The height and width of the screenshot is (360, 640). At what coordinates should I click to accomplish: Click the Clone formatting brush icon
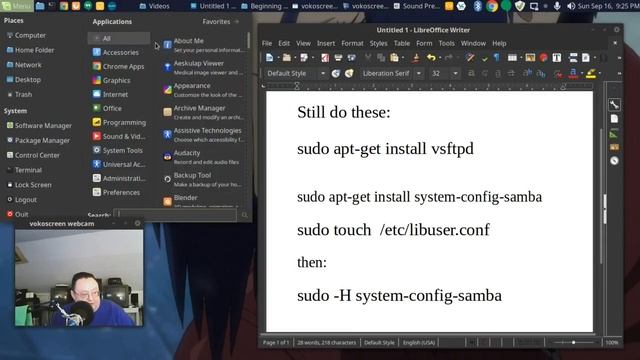point(416,58)
